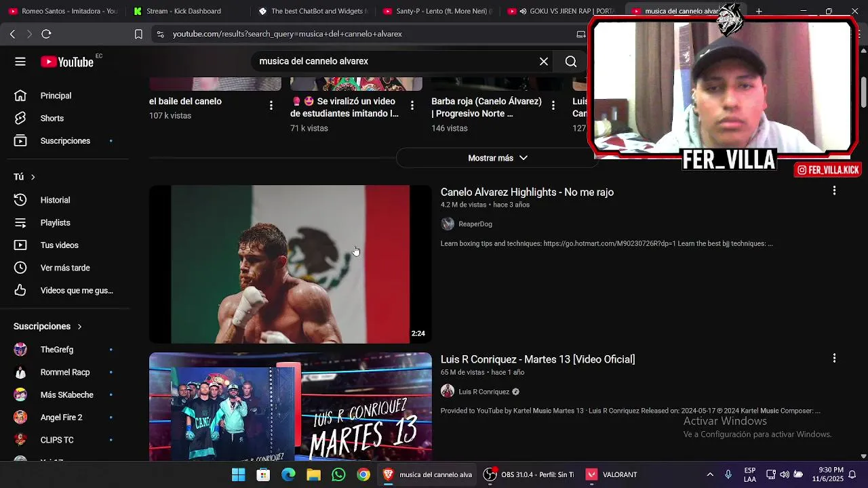Go to the YouTube home logo
Viewport: 868px width, 488px height.
66,62
